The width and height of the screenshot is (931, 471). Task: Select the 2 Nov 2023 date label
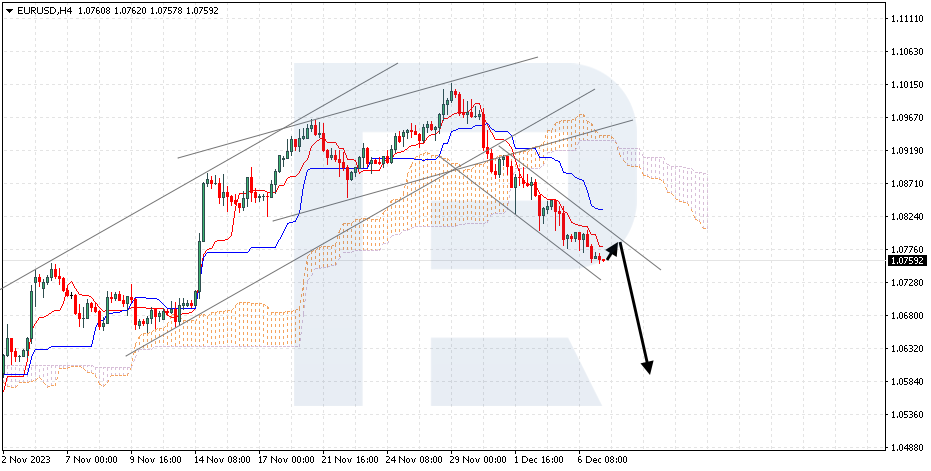point(27,460)
